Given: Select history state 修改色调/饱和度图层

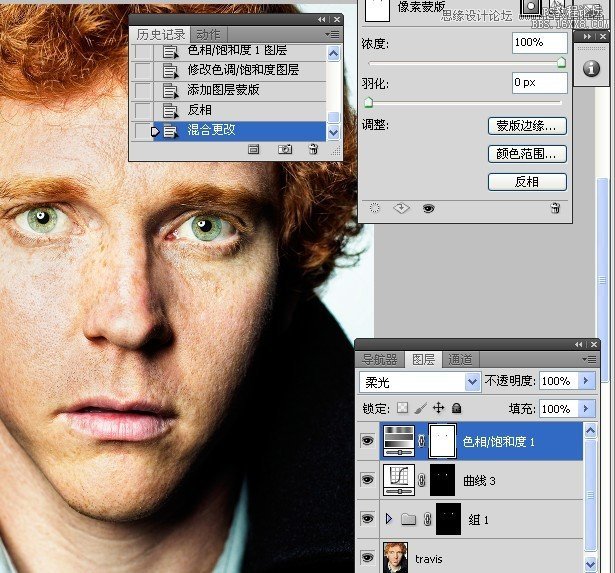Looking at the screenshot, I should point(239,71).
